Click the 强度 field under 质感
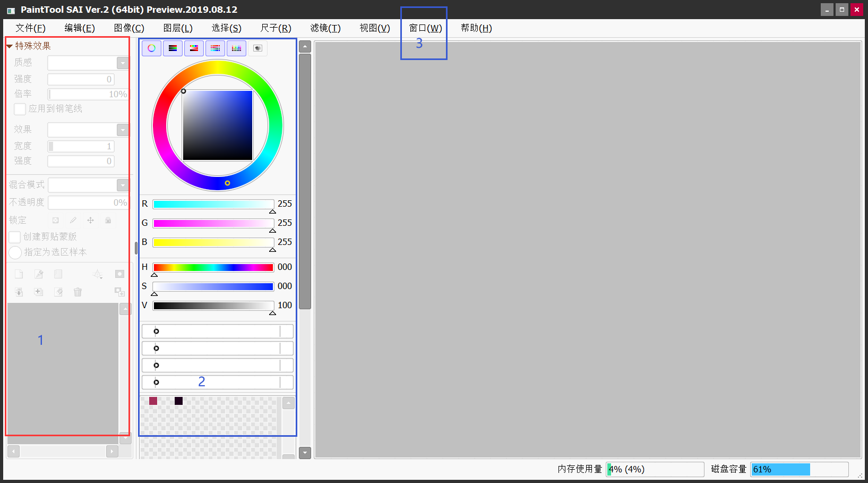Viewport: 868px width, 483px height. 81,79
